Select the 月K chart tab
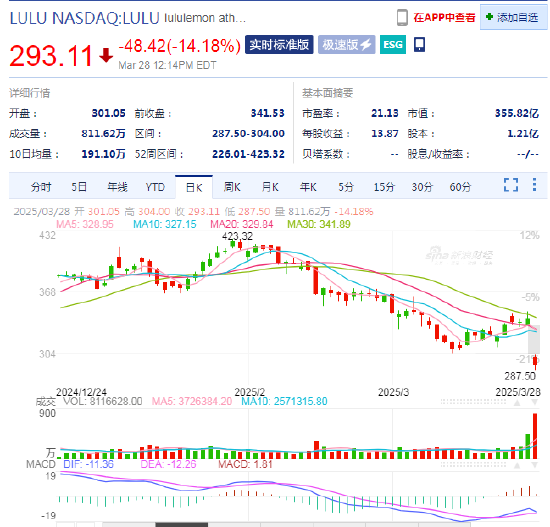The width and height of the screenshot is (550, 527). [270, 187]
